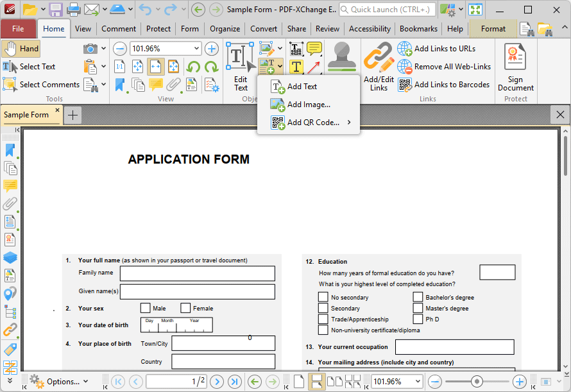Check the Bachelor's degree checkbox

(x=418, y=297)
